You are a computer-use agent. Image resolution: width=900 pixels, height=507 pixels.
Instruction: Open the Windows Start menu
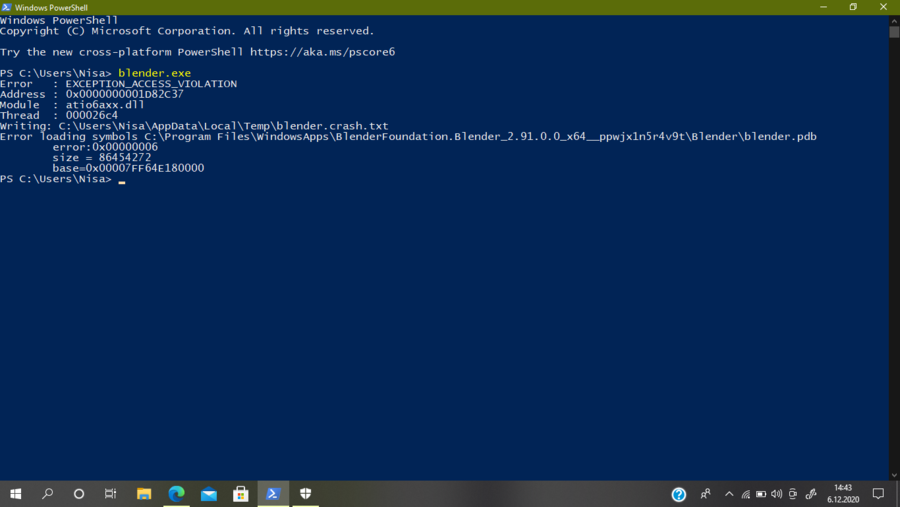click(15, 494)
